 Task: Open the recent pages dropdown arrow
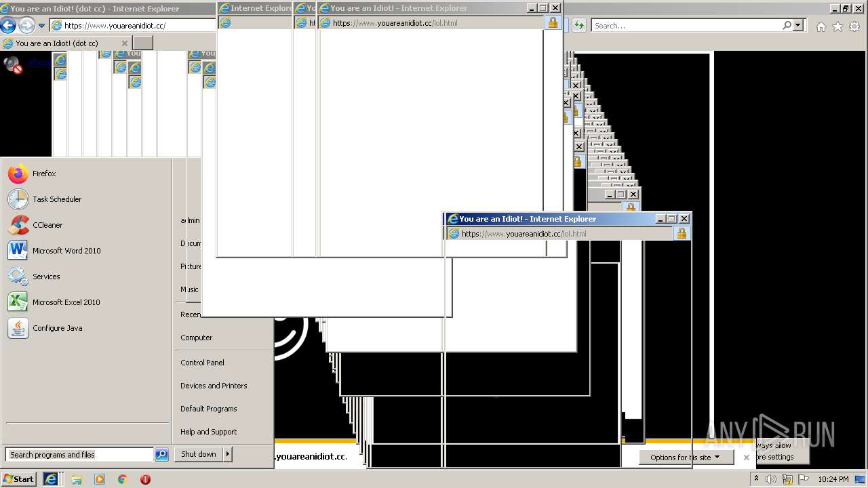[x=41, y=26]
